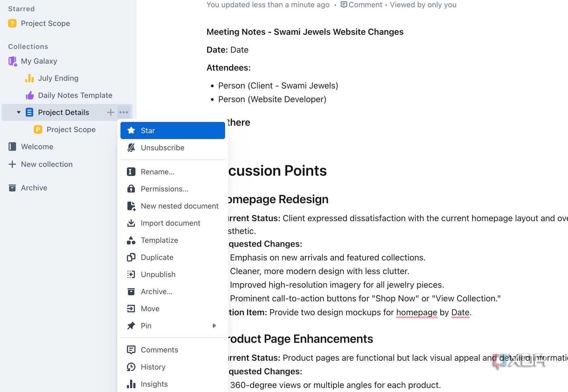
Task: Open the Pin submenu
Action: (172, 326)
